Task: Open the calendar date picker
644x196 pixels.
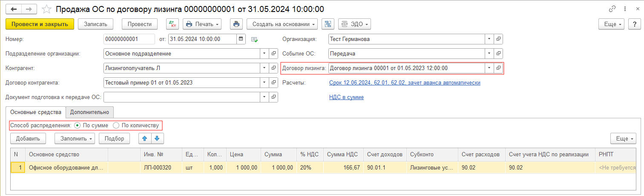Action: click(x=241, y=39)
